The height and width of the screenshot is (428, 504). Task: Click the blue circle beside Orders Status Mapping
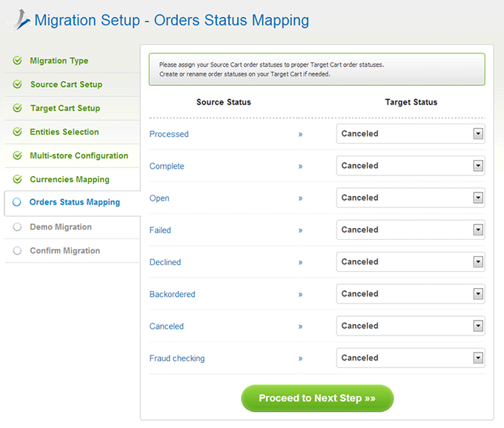tap(17, 202)
